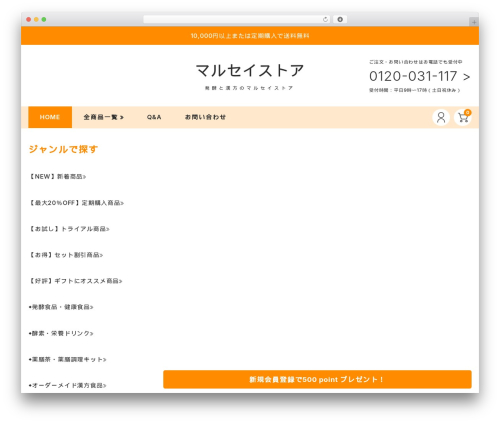Click the macOS window minimize button

coord(36,20)
